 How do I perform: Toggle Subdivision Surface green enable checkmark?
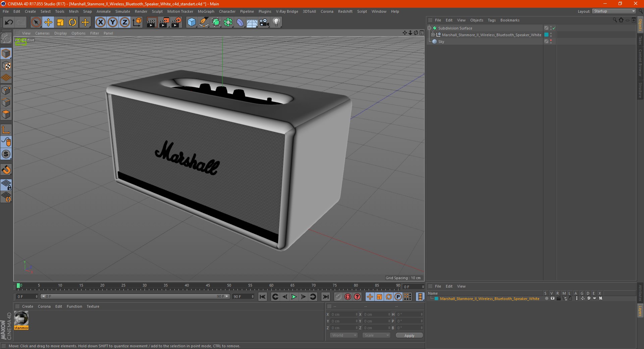coord(554,28)
